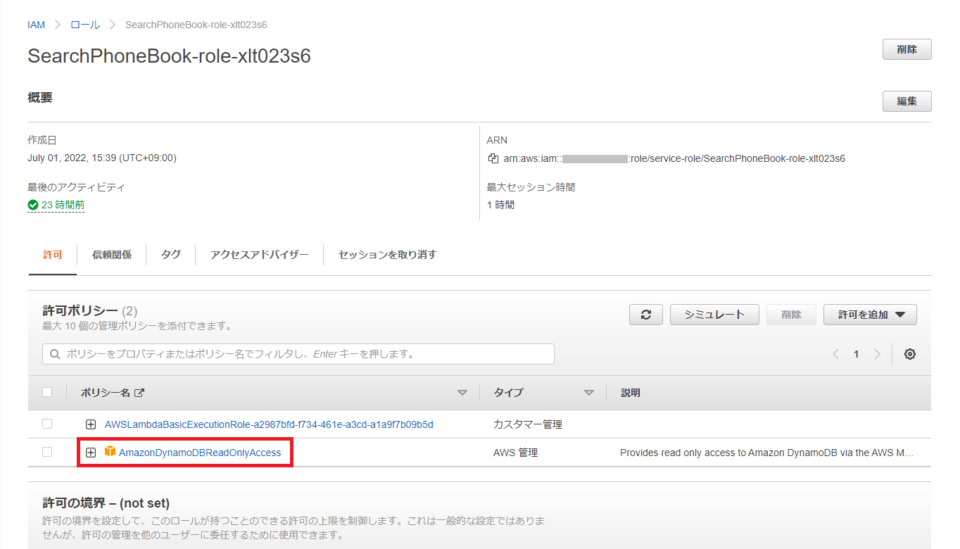Open the AmazonDynamoDBReadOnlyAccess policy link
Image resolution: width=960 pixels, height=549 pixels.
pyautogui.click(x=200, y=453)
